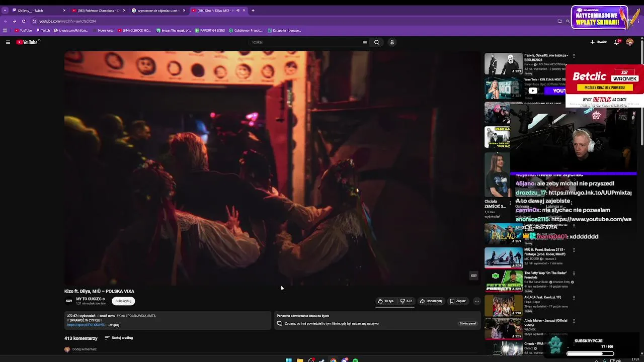Open AKUKU (feat. Kwolczi, YF) video title

[542, 297]
